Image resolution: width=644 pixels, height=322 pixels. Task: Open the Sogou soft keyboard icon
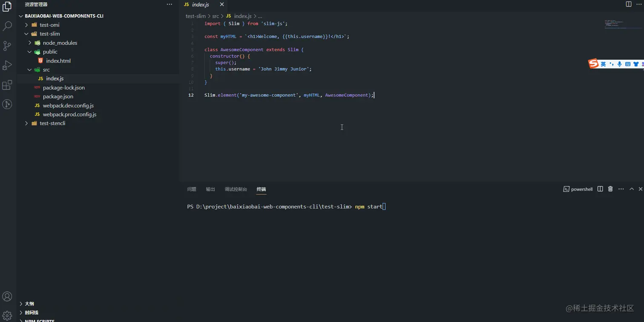(x=628, y=64)
